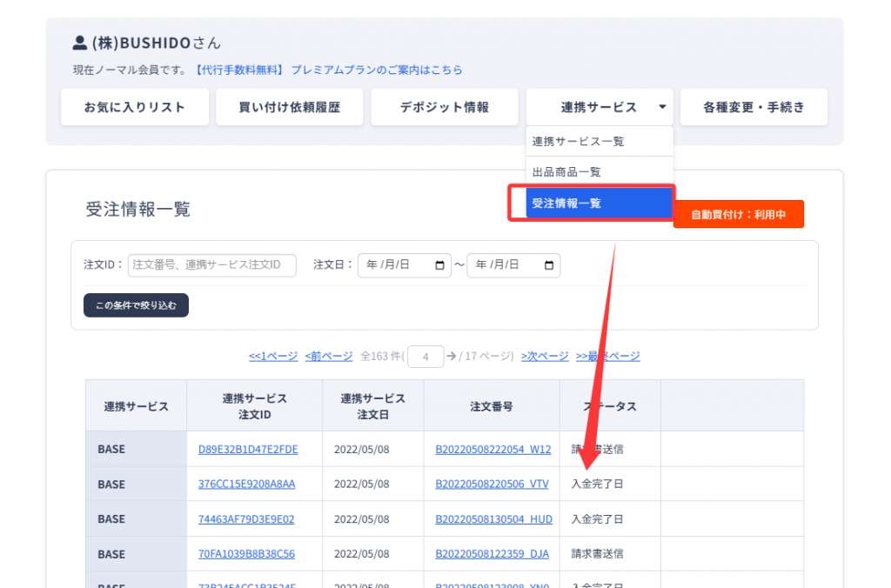Open the お気に入りリスト page
The height and width of the screenshot is (588, 891).
(135, 107)
